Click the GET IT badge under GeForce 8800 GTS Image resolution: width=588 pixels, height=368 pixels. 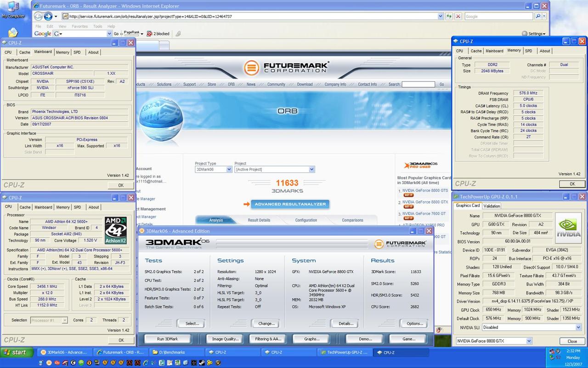(x=408, y=195)
